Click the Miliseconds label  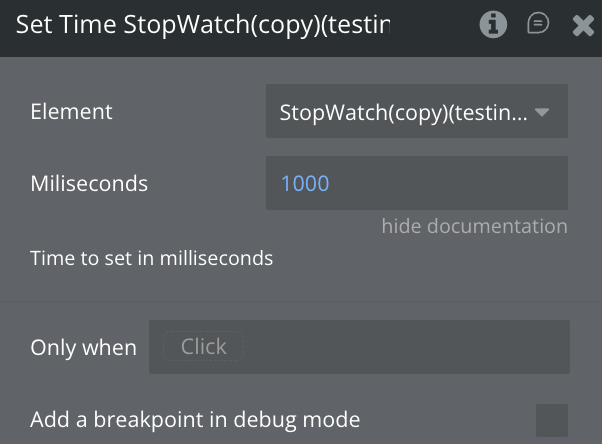(x=89, y=183)
